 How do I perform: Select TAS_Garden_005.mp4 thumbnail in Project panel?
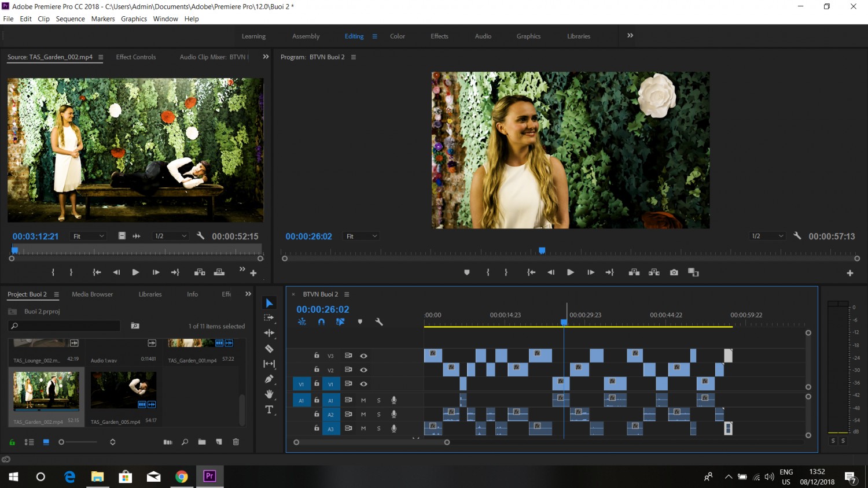(123, 390)
